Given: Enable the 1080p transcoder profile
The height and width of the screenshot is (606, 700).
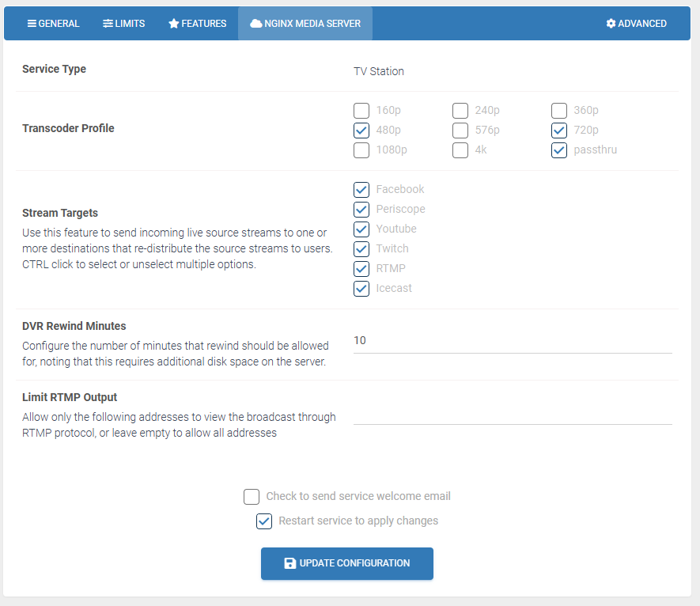Looking at the screenshot, I should [361, 150].
